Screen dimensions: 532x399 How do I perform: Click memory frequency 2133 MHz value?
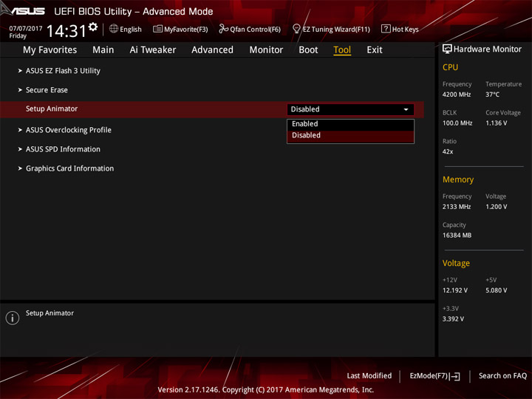pyautogui.click(x=457, y=207)
